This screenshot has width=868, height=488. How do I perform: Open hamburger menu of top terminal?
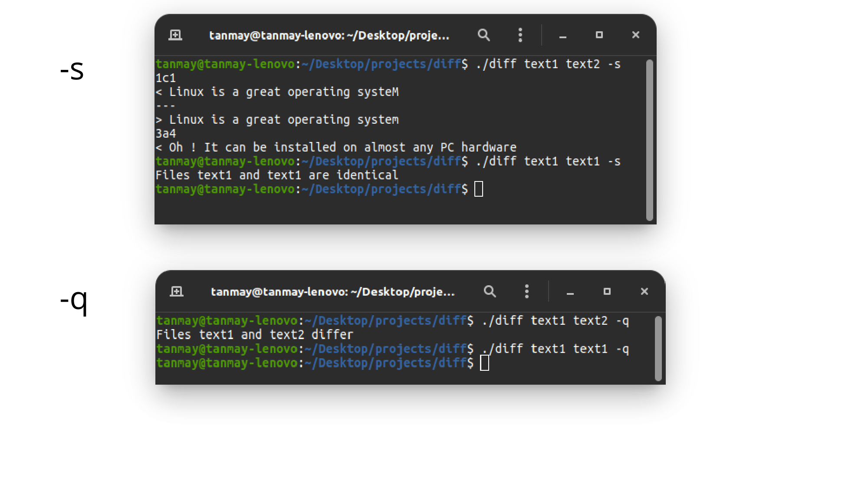520,35
